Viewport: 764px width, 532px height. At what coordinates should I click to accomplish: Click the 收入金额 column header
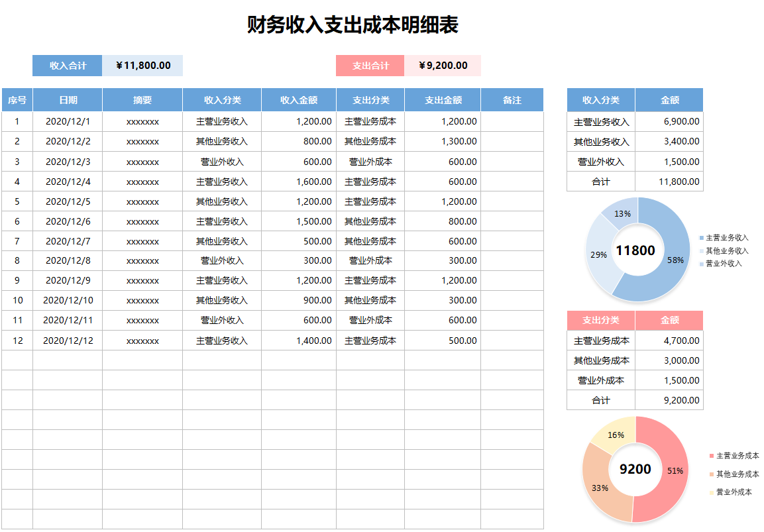click(299, 100)
